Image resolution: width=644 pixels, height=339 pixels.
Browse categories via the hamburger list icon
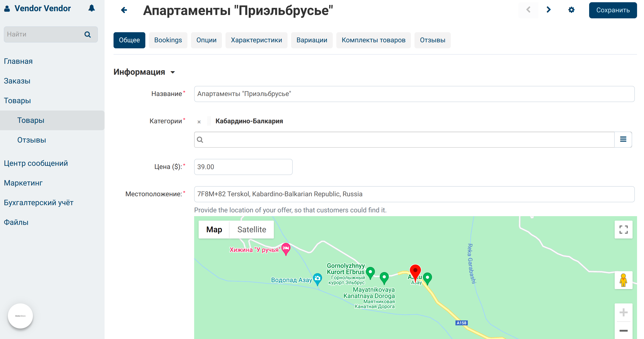tap(623, 139)
